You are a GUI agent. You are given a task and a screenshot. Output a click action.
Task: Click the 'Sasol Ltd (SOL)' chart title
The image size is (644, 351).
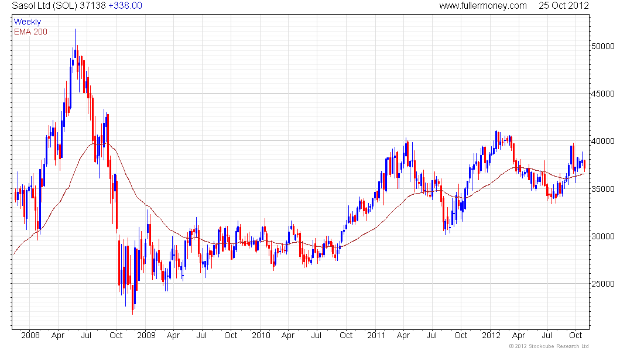pos(45,6)
